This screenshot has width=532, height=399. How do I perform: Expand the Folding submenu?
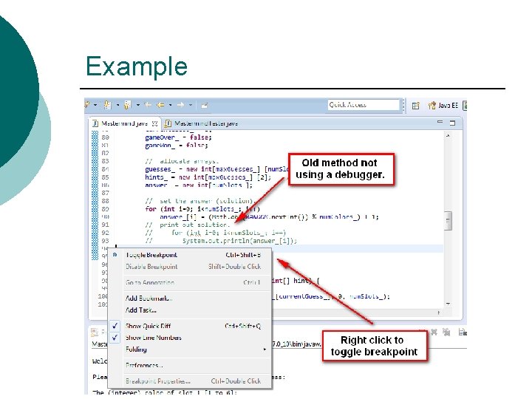(x=190, y=349)
